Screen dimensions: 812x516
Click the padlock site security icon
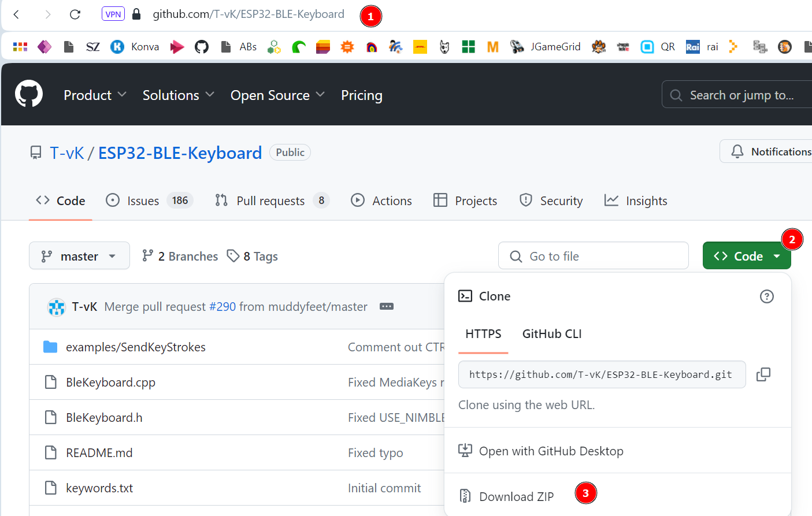136,14
